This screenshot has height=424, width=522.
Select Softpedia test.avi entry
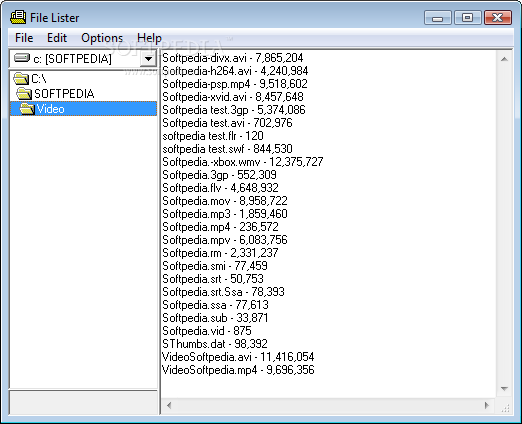[x=227, y=123]
